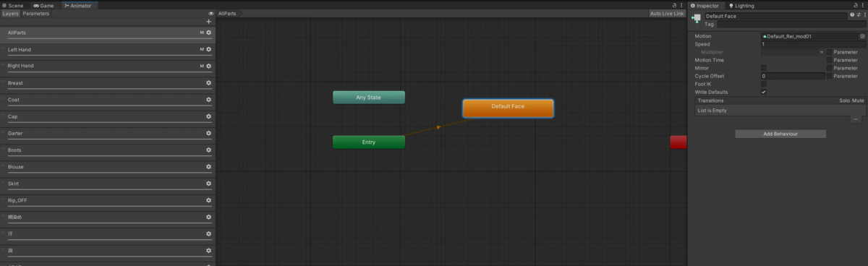This screenshot has width=868, height=266.
Task: Open settings gear for Garter layer
Action: [209, 133]
